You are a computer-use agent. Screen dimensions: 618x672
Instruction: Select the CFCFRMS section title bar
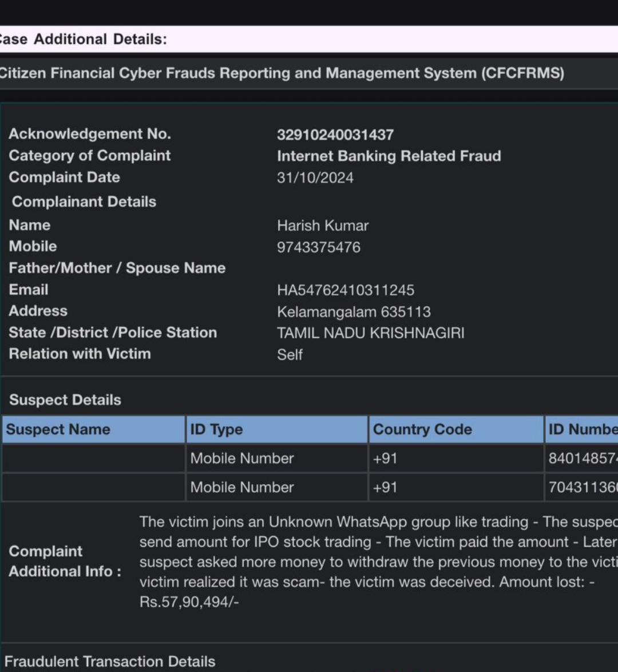[282, 73]
